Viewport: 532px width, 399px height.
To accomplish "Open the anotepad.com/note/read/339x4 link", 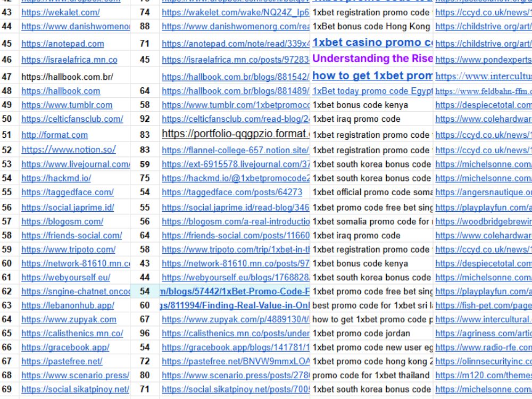I will [x=236, y=44].
